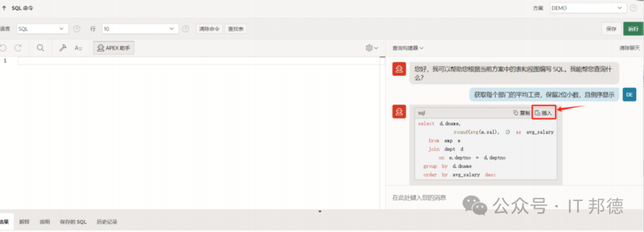Click the code line join dept d
The image size is (644, 232).
click(445, 149)
